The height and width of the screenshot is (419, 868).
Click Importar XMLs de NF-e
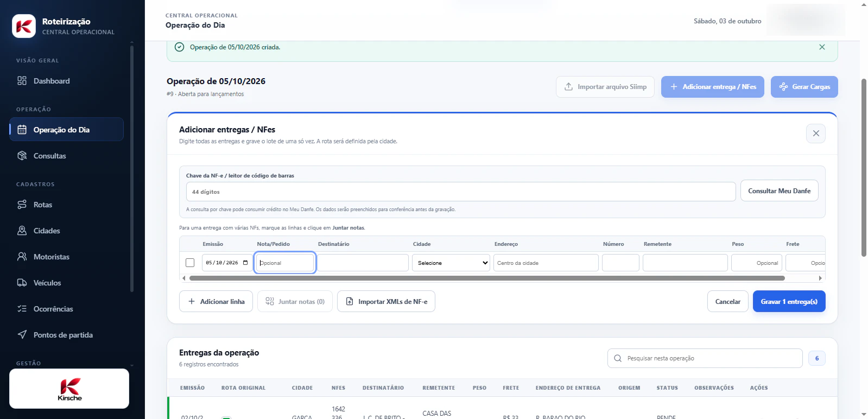click(386, 301)
